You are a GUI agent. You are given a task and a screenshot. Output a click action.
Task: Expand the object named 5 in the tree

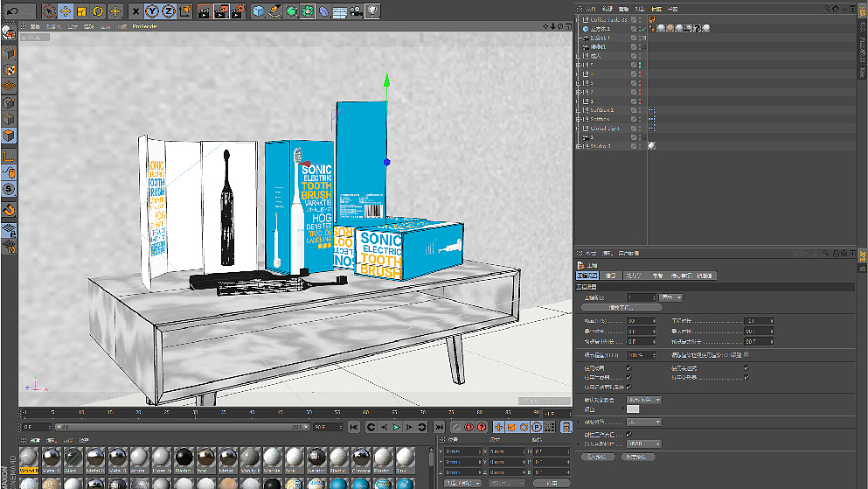click(x=579, y=65)
